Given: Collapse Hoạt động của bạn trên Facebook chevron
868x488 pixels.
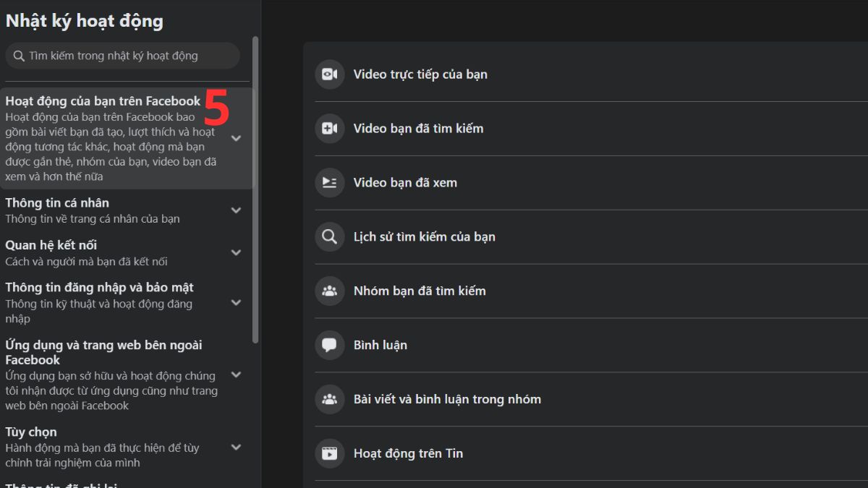Looking at the screenshot, I should (x=236, y=138).
